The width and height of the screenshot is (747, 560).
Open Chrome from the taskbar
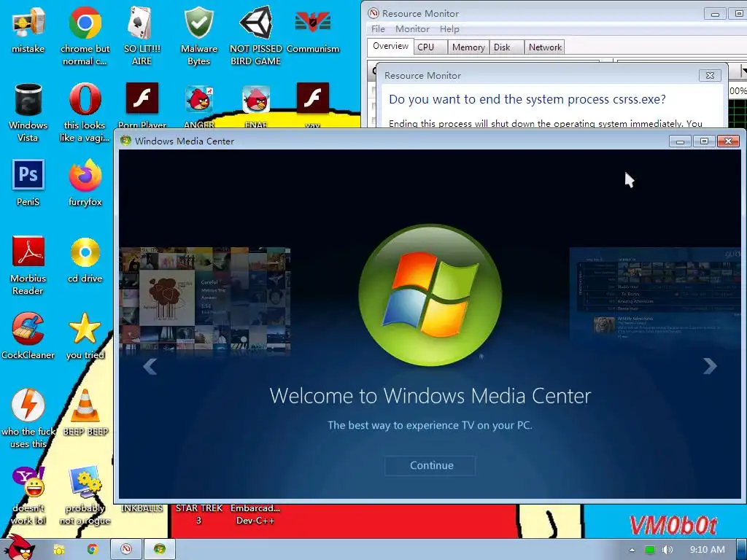click(x=93, y=550)
